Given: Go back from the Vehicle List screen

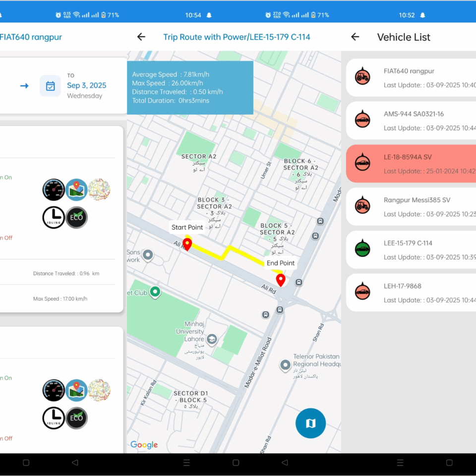Looking at the screenshot, I should [355, 37].
